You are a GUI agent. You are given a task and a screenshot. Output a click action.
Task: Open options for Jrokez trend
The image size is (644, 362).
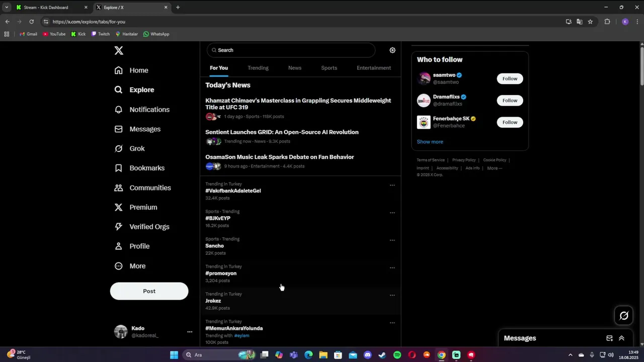[x=392, y=295]
